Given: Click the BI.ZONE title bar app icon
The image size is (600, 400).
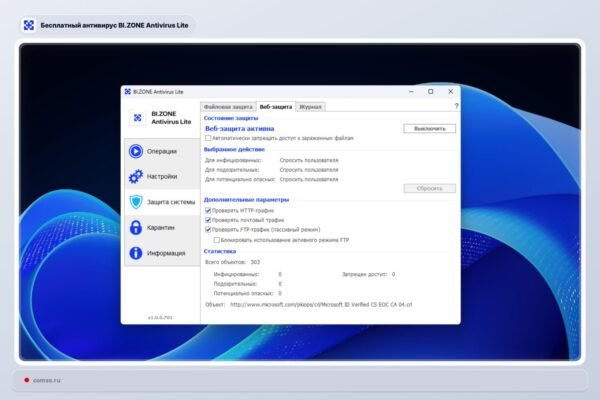Looking at the screenshot, I should point(128,91).
